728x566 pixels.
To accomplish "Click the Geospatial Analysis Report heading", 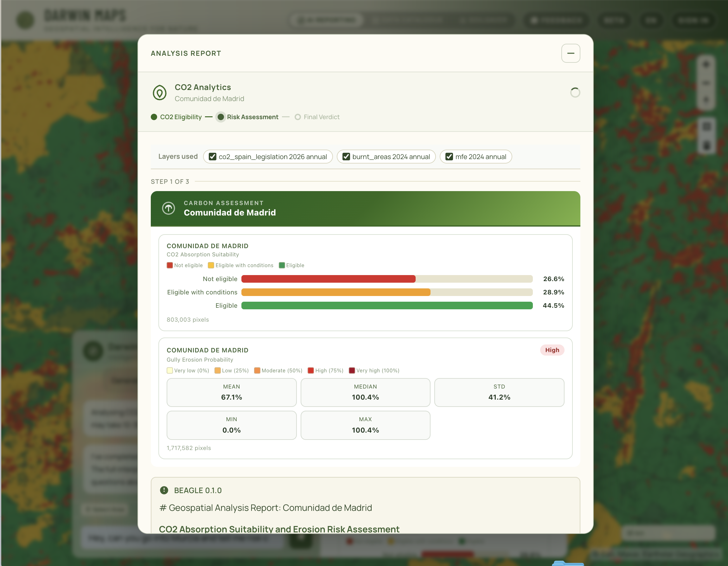I will pyautogui.click(x=266, y=508).
